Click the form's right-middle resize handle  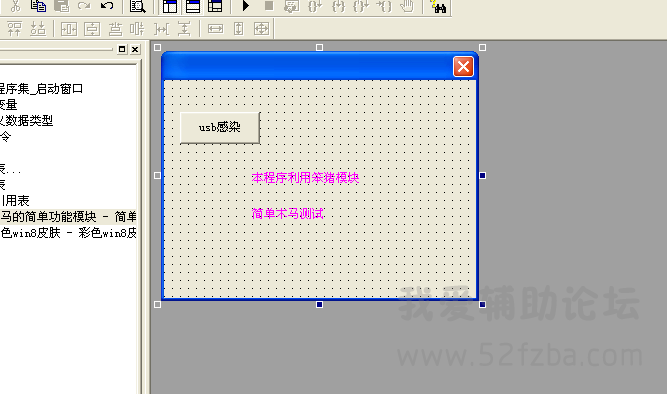(482, 175)
